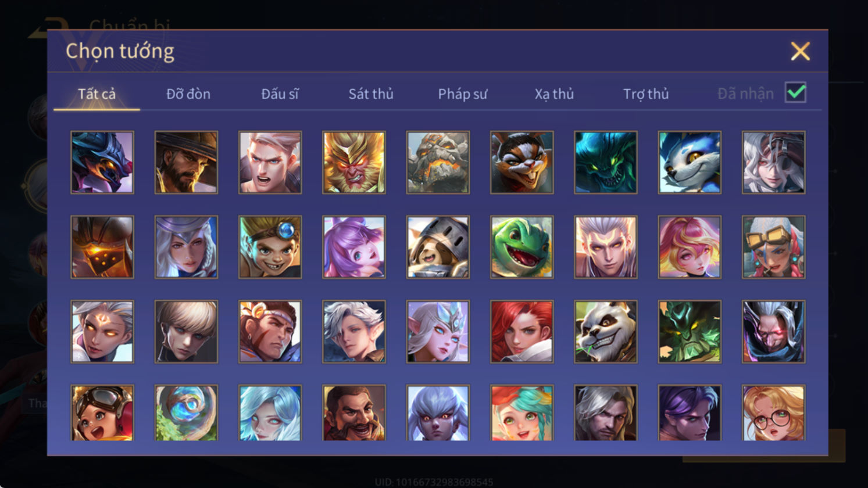Choose the panda hero portrait

(605, 332)
